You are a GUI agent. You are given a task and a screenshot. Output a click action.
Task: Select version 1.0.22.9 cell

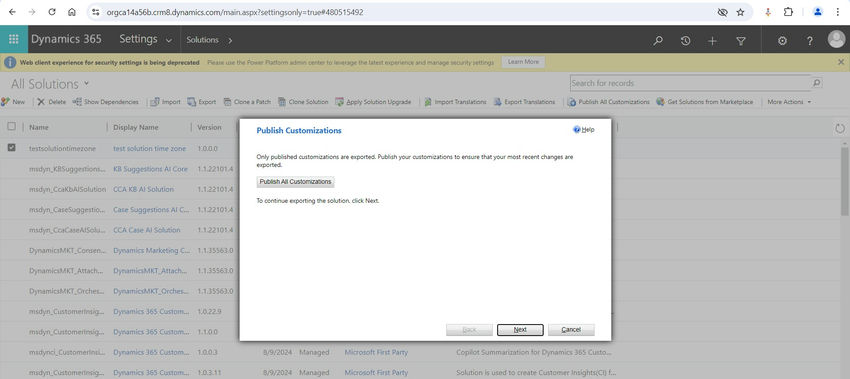[x=209, y=311]
